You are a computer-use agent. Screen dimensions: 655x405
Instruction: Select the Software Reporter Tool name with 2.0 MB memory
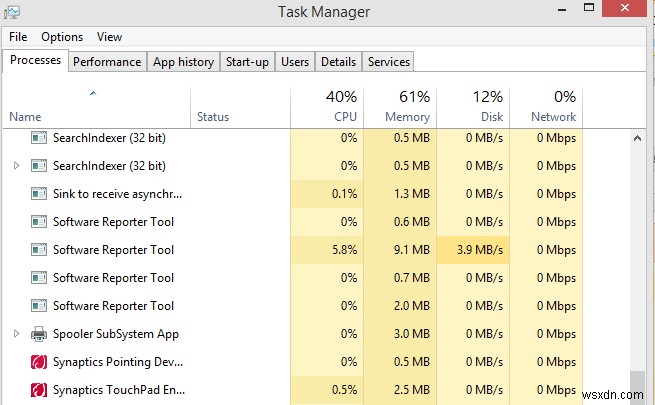point(113,306)
